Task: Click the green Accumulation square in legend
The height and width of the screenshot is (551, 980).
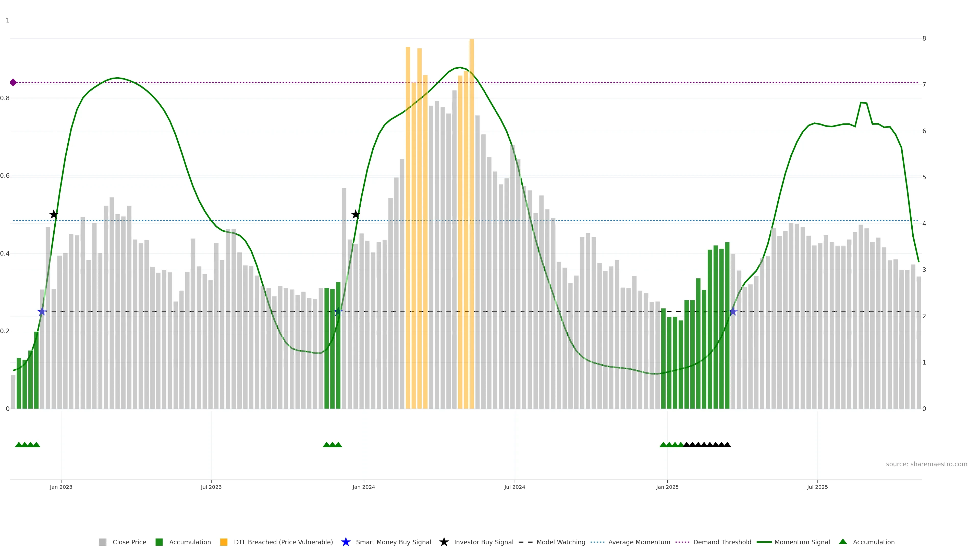Action: coord(159,542)
